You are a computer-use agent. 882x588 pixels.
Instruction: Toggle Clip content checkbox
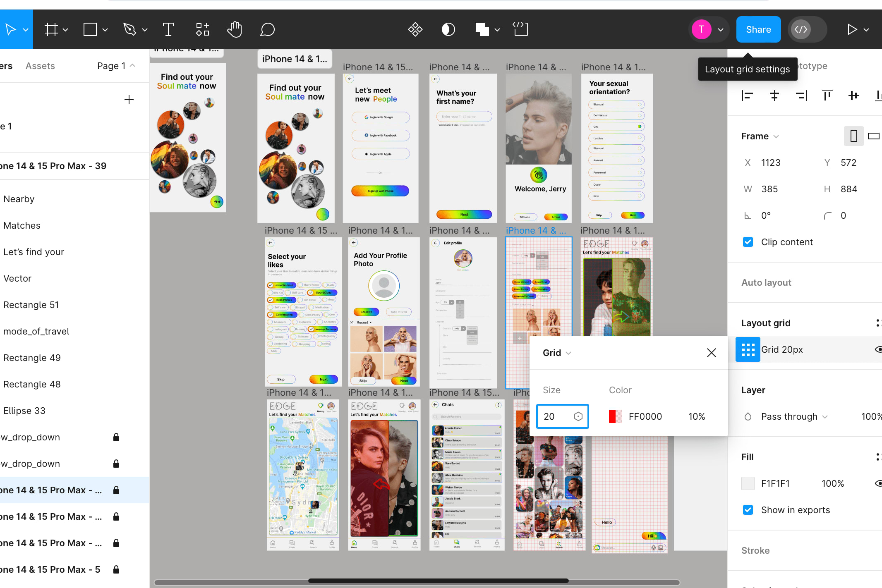748,242
